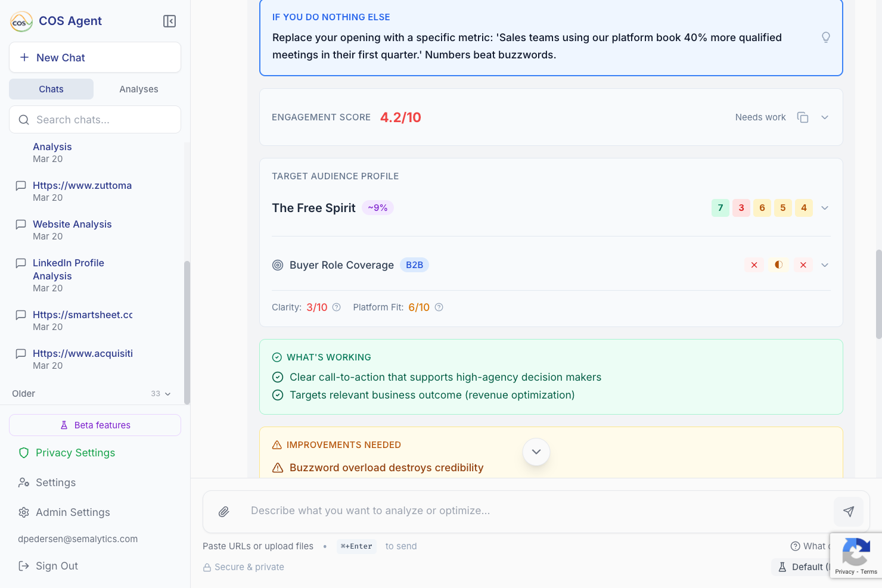Copy the engagement score result
Image resolution: width=882 pixels, height=588 pixels.
[803, 117]
